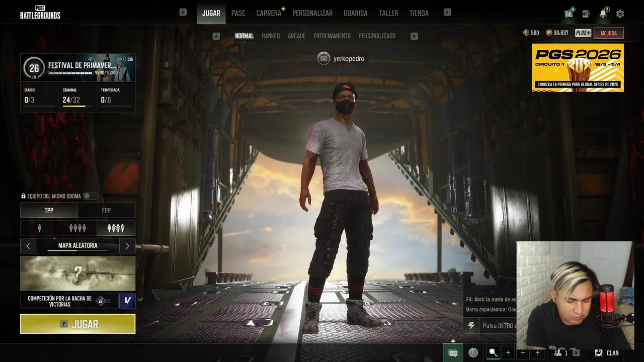The width and height of the screenshot is (644, 362).
Task: Open SEMANAL missions 24/32
Action: [77, 98]
